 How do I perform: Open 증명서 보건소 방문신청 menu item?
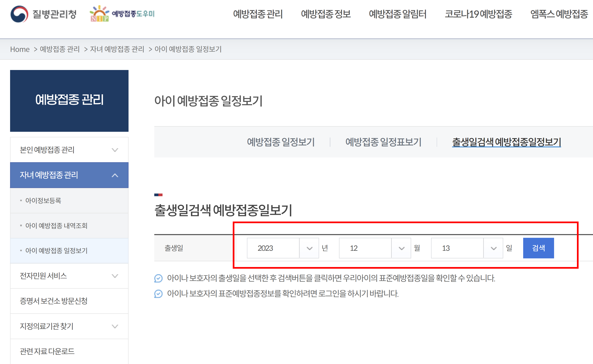tap(54, 301)
